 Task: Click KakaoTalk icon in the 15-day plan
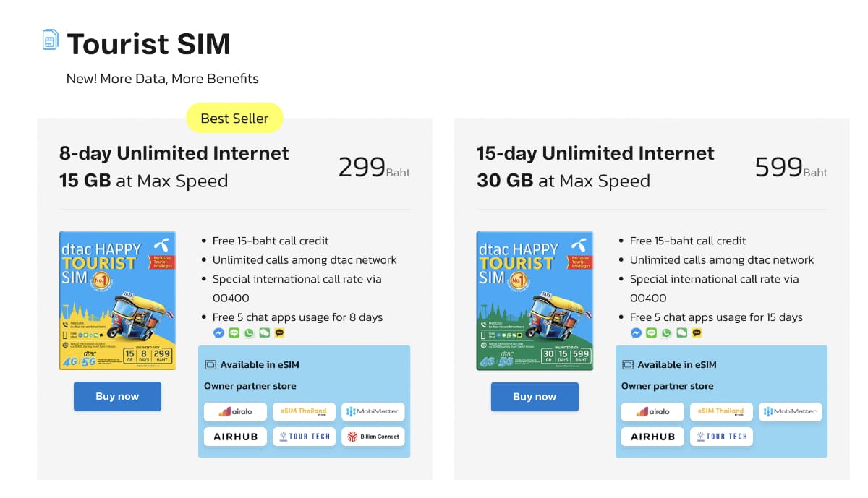[x=697, y=333]
